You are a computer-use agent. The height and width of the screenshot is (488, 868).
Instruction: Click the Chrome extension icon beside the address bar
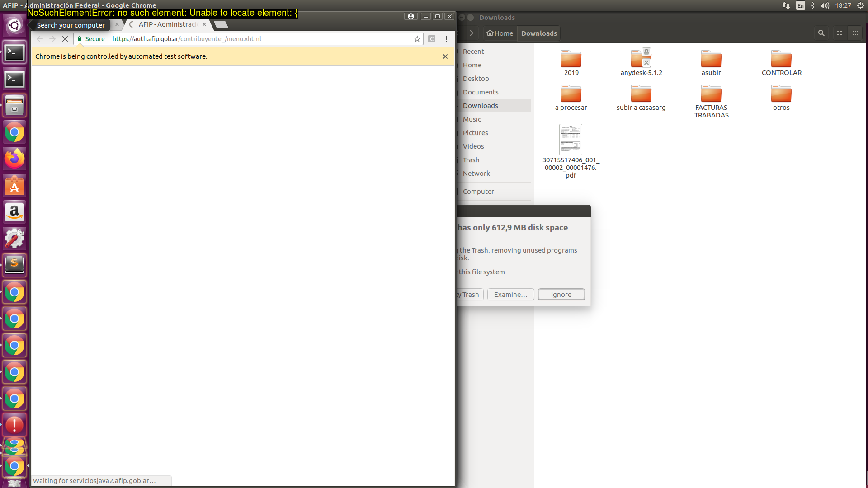tap(432, 39)
